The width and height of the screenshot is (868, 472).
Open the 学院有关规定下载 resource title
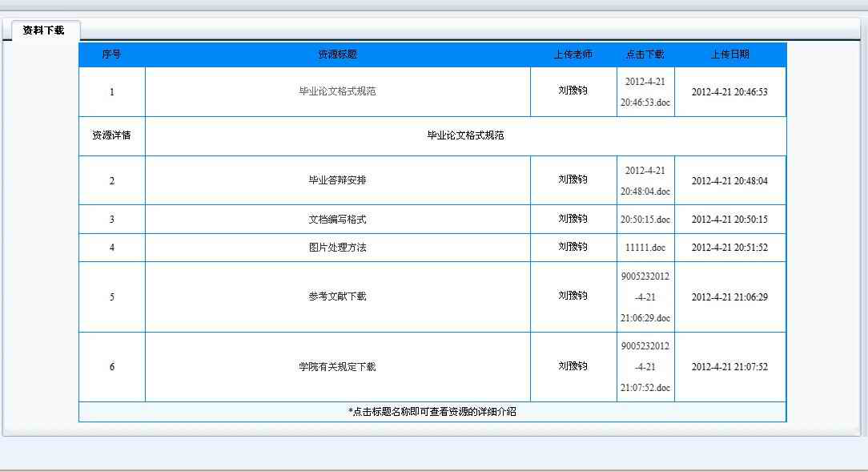click(337, 367)
